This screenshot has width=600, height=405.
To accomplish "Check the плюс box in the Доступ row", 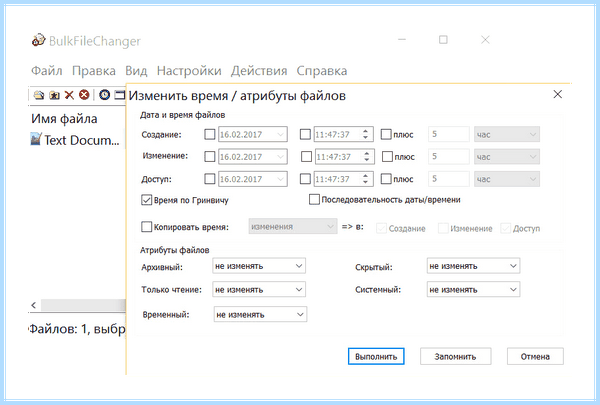I will 386,179.
